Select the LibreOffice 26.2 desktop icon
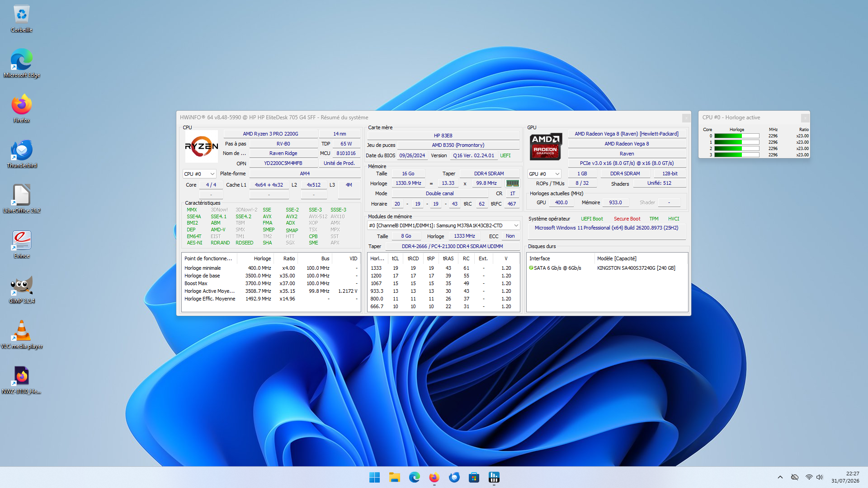 tap(22, 199)
